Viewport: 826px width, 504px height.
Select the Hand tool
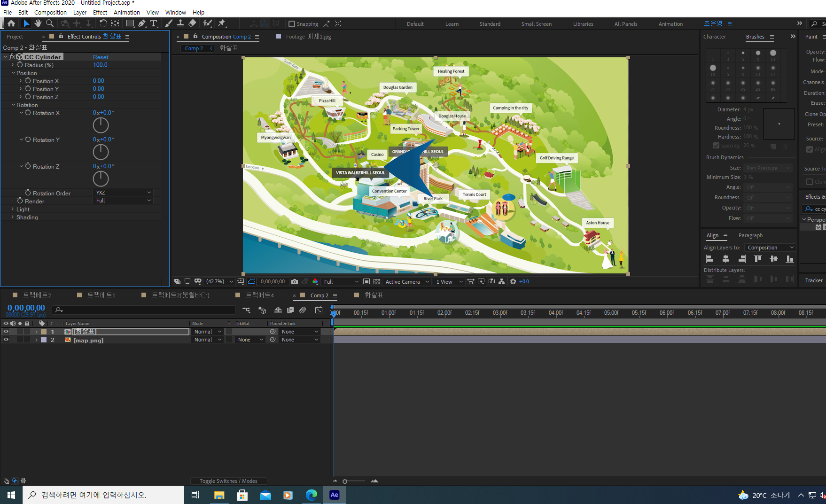38,23
